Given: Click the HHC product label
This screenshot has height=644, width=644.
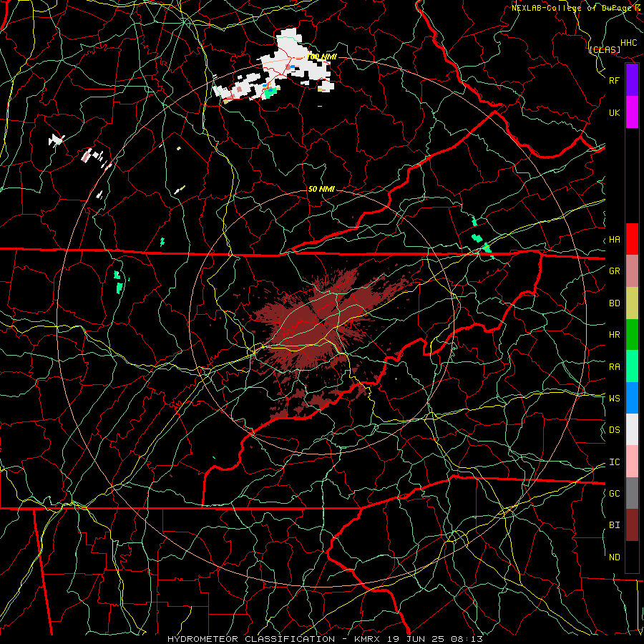Looking at the screenshot, I should pyautogui.click(x=629, y=43).
